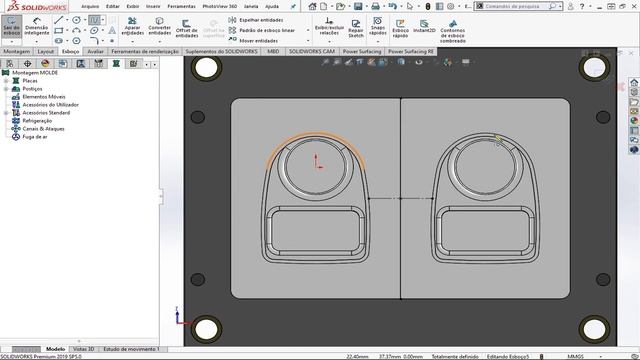Open Exibir/excluir relações tool
This screenshot has width=640, height=360.
click(x=329, y=26)
